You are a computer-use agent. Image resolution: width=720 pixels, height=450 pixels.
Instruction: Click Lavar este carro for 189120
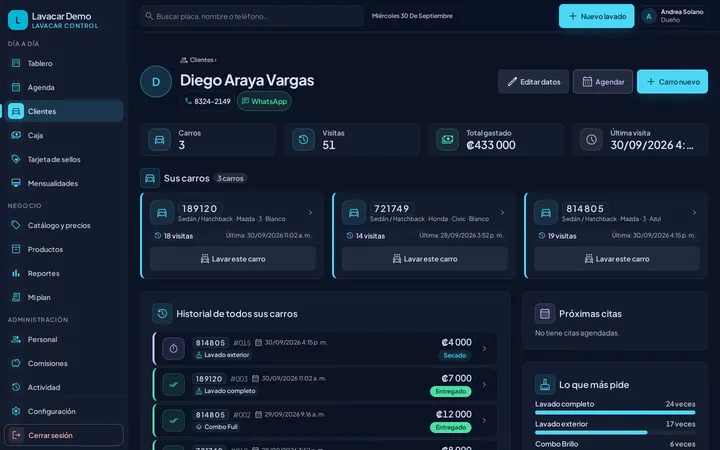click(x=233, y=259)
